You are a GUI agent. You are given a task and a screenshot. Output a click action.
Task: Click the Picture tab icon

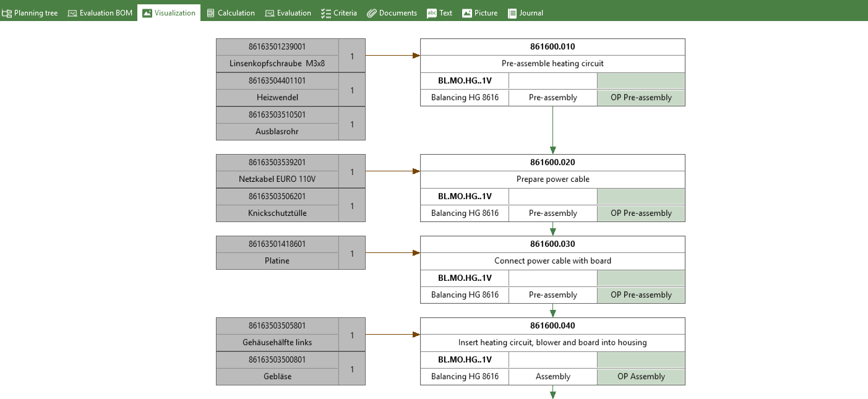pos(467,13)
